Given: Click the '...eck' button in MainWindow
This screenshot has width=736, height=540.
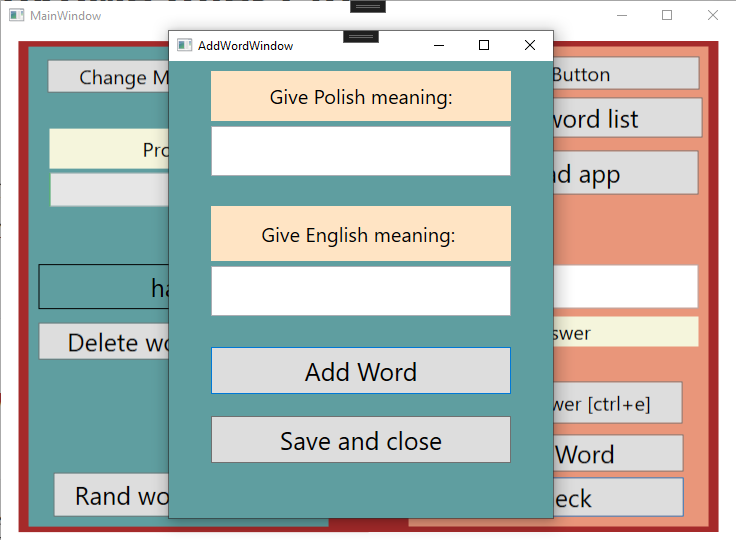Looking at the screenshot, I should click(x=618, y=497).
